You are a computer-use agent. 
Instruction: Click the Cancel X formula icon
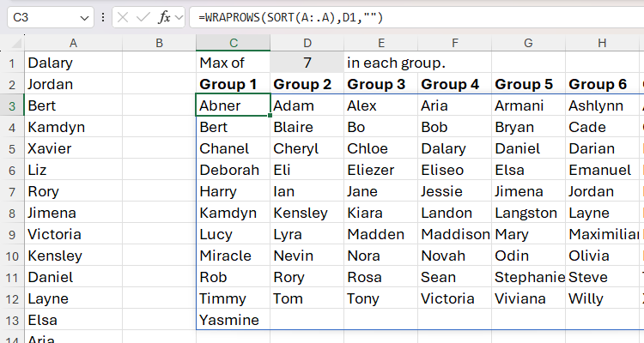coord(125,17)
